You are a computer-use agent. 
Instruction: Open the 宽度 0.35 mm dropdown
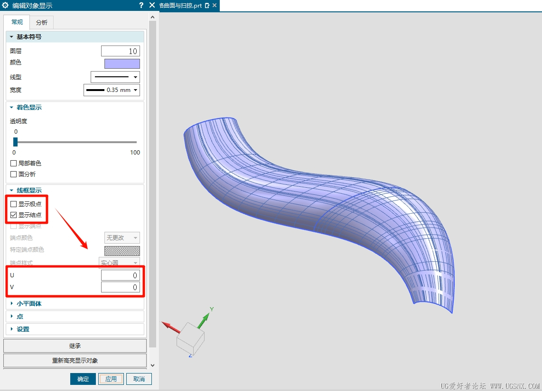112,90
